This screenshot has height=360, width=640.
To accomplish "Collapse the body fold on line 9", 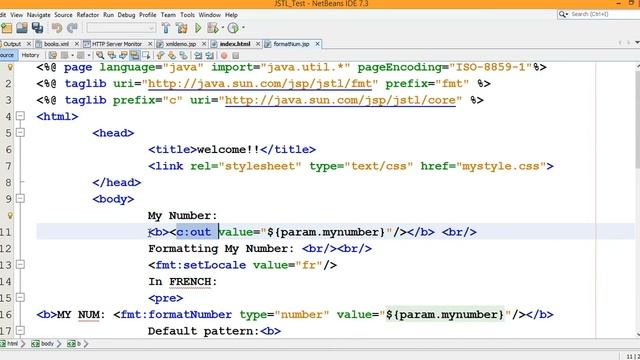I will [x=20, y=199].
